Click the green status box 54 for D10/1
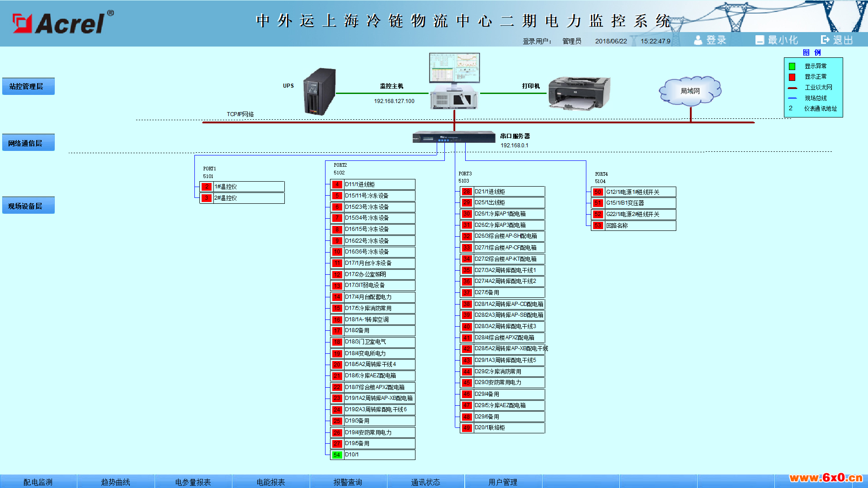The width and height of the screenshot is (868, 488). (337, 455)
